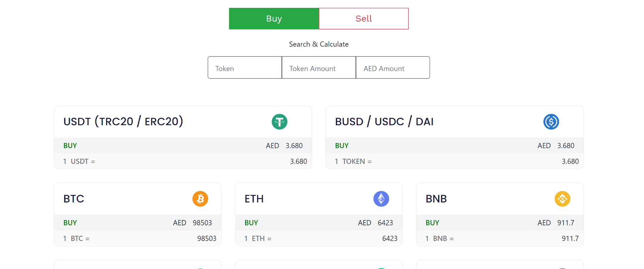Open the USDT (TRC20 / ERC20) card title
Screen dimensions: 644x269
pyautogui.click(x=123, y=121)
